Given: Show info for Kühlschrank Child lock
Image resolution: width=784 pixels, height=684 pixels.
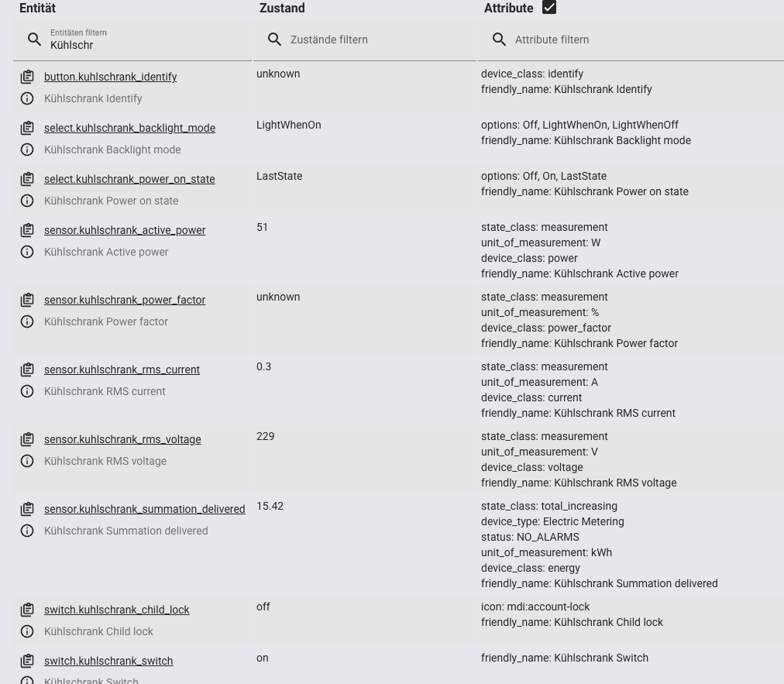Looking at the screenshot, I should click(x=27, y=631).
